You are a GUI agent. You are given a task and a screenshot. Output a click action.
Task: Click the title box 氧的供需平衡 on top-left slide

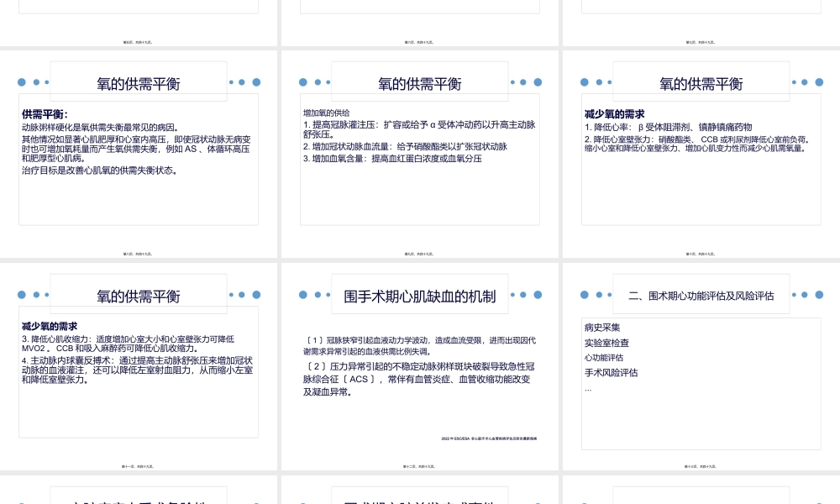pos(139,83)
